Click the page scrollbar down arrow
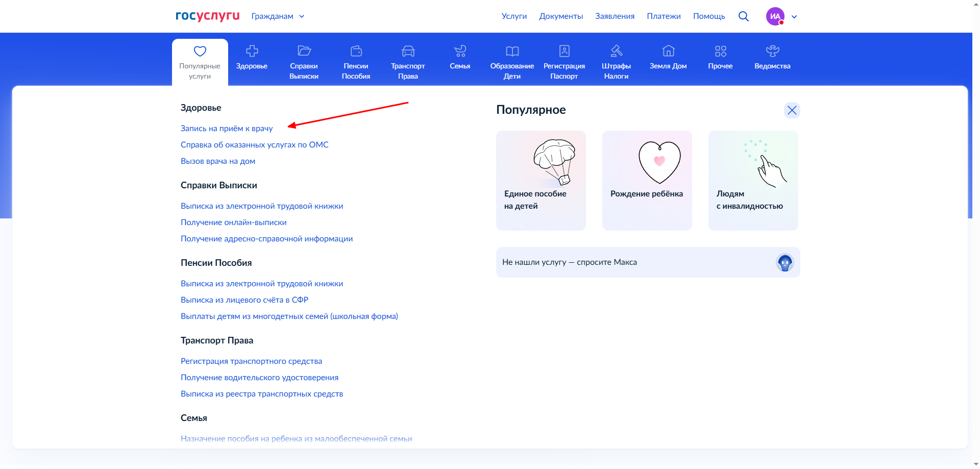The image size is (980, 469). coord(976,464)
